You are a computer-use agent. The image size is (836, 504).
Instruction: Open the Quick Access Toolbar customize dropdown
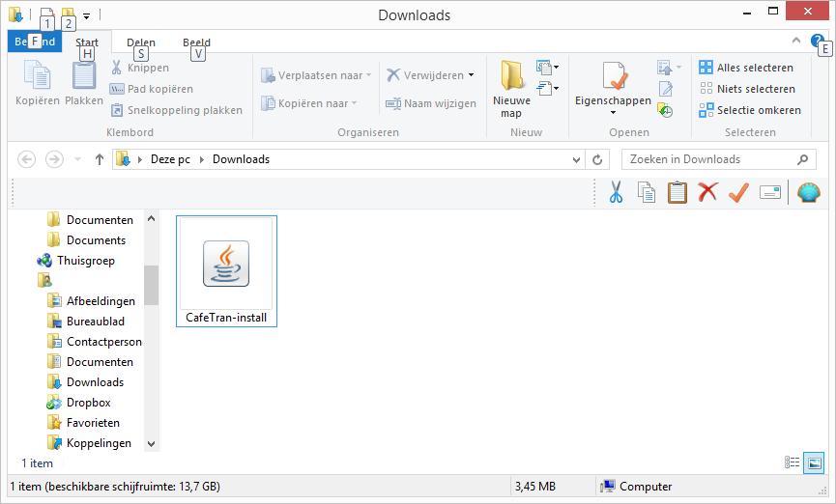[86, 15]
